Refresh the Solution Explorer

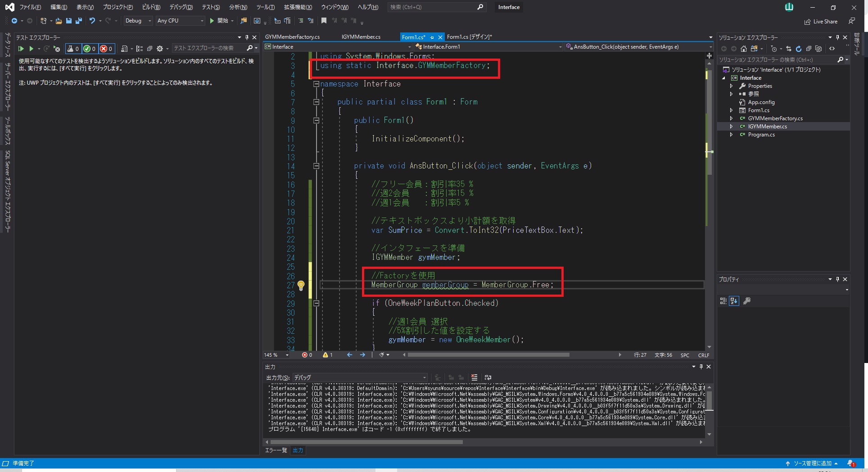point(798,49)
